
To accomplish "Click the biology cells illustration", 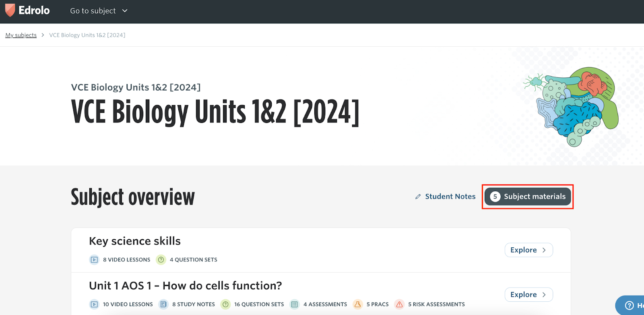I will [x=571, y=107].
